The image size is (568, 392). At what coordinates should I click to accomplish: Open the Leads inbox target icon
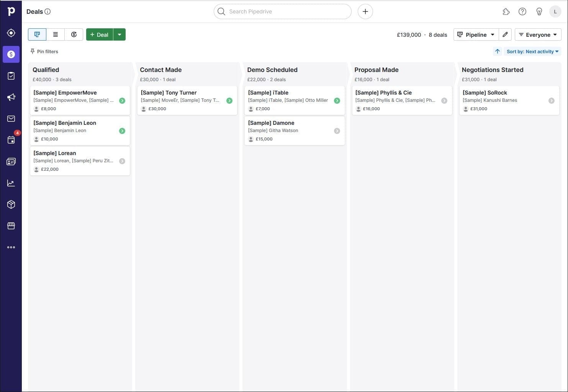(11, 33)
